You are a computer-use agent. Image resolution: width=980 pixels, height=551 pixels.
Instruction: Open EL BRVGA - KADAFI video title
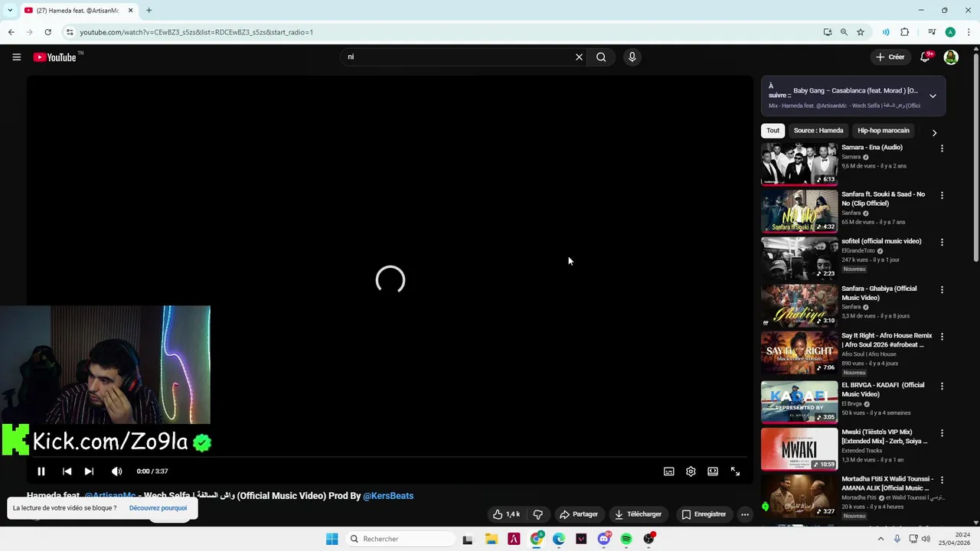883,390
